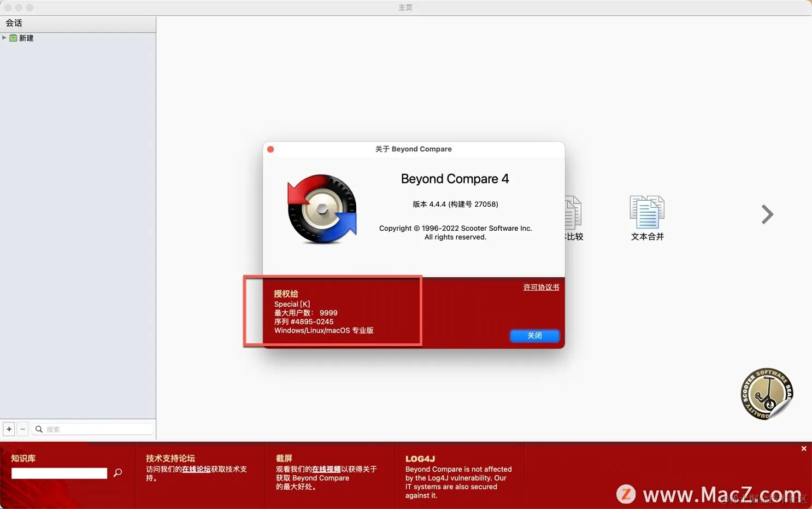Open the 文本合并 text merge session
Image resolution: width=812 pixels, height=509 pixels.
point(647,218)
